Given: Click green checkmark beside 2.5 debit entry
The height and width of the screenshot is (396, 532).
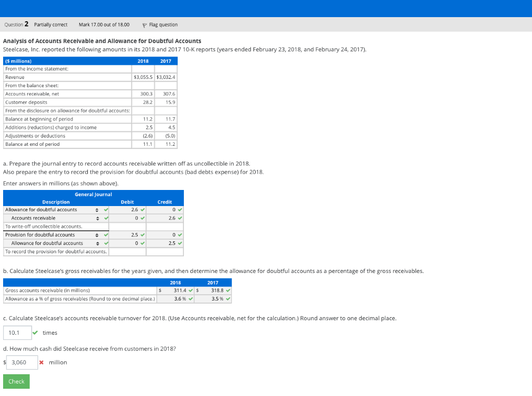Looking at the screenshot, I should (143, 235).
